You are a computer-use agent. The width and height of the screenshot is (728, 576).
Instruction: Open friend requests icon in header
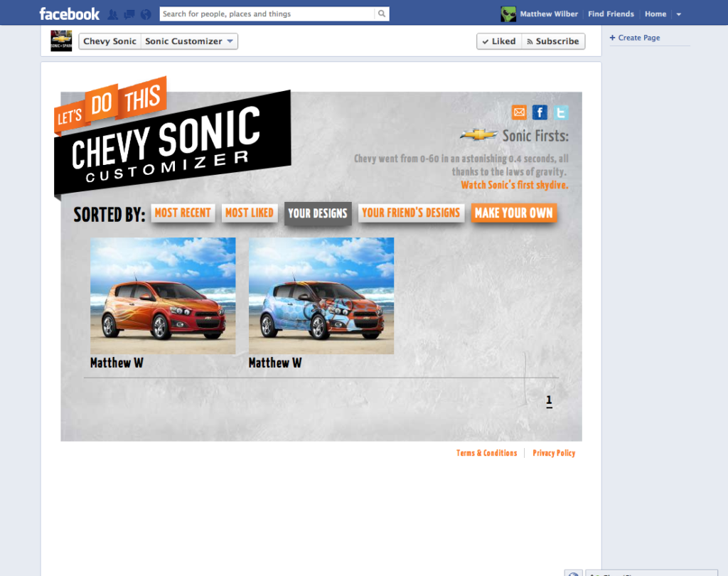(x=113, y=14)
